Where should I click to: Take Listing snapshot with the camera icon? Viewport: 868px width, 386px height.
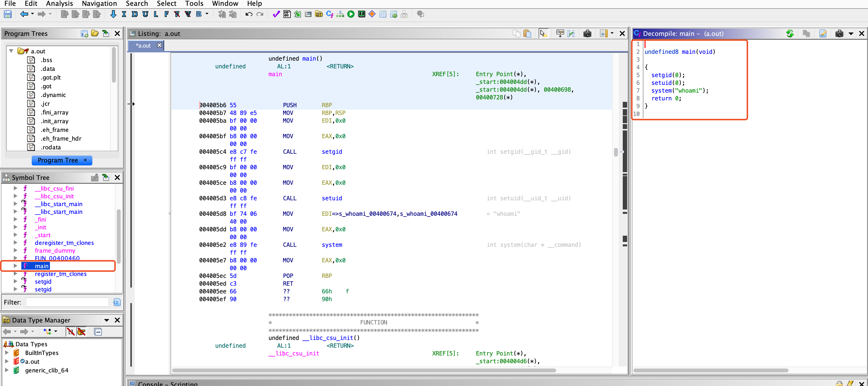[587, 33]
